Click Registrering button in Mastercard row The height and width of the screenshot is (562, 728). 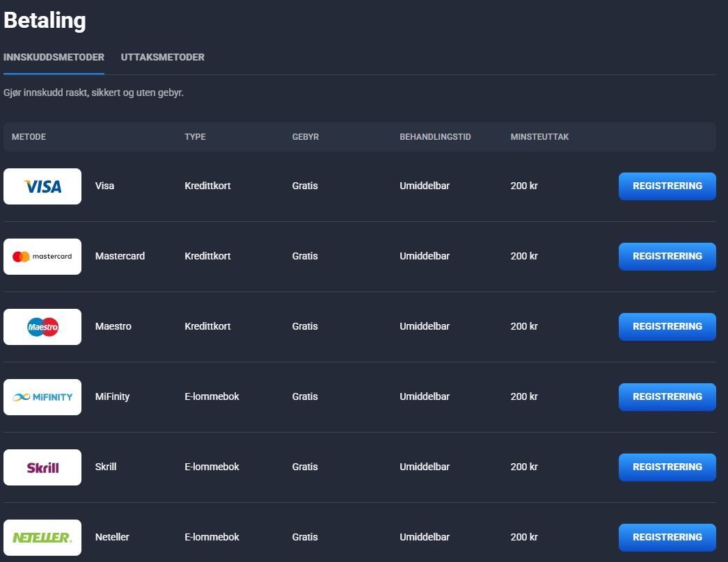tap(667, 256)
